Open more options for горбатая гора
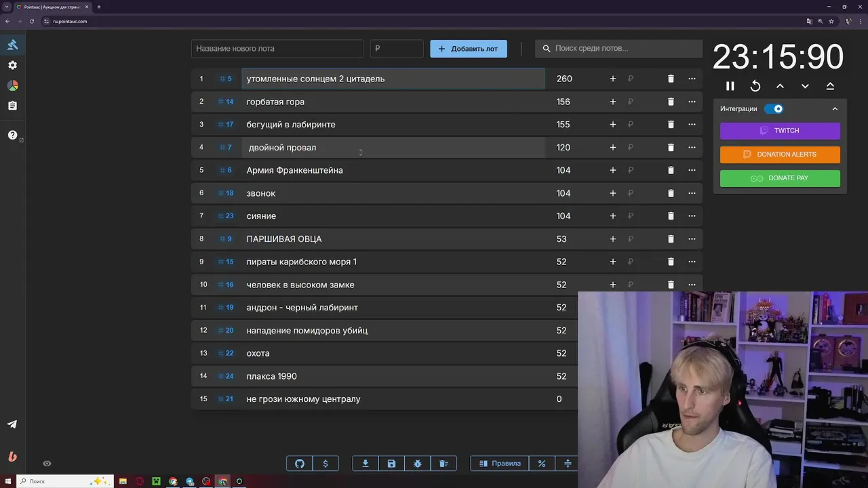The height and width of the screenshot is (488, 868). (692, 102)
